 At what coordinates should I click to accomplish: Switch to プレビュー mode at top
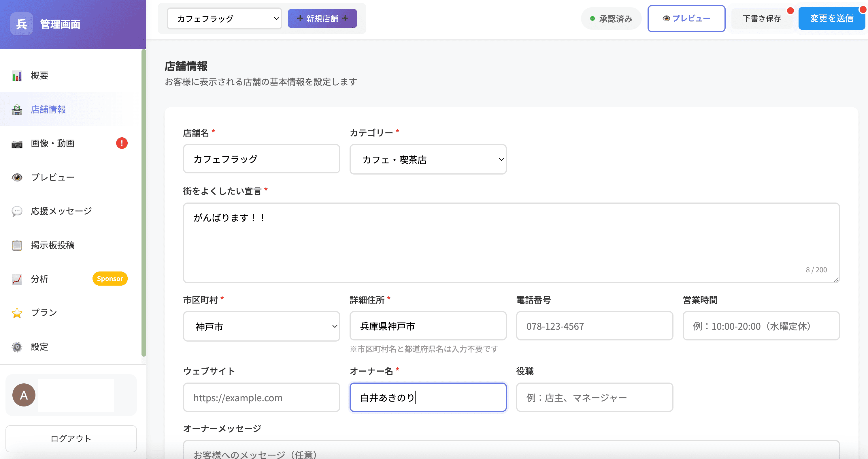point(686,18)
